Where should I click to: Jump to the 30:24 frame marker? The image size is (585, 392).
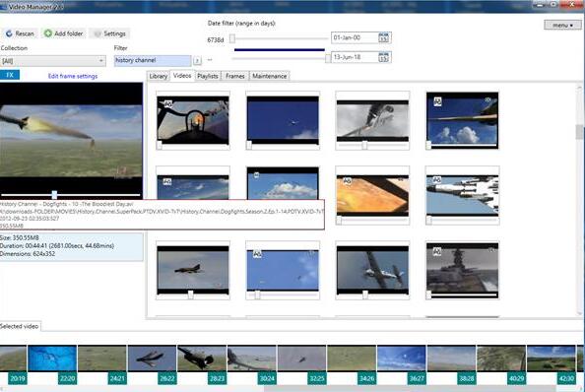point(267,379)
